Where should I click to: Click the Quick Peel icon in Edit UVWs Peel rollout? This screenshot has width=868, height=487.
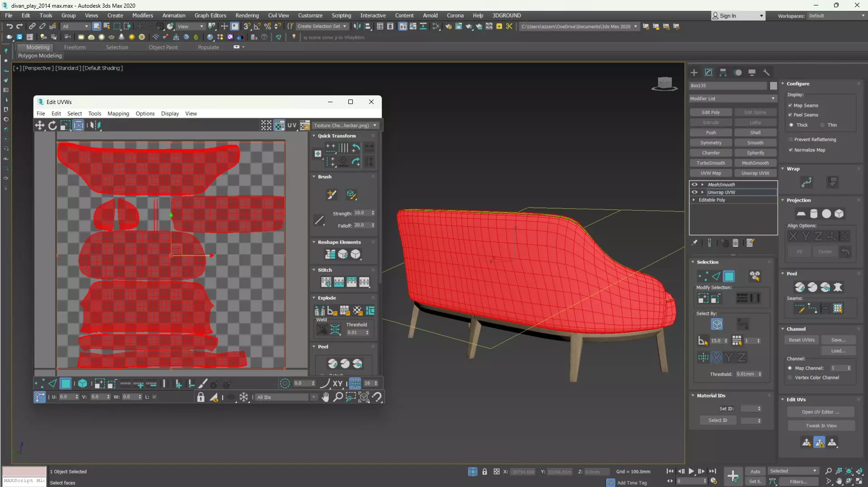[x=332, y=364]
